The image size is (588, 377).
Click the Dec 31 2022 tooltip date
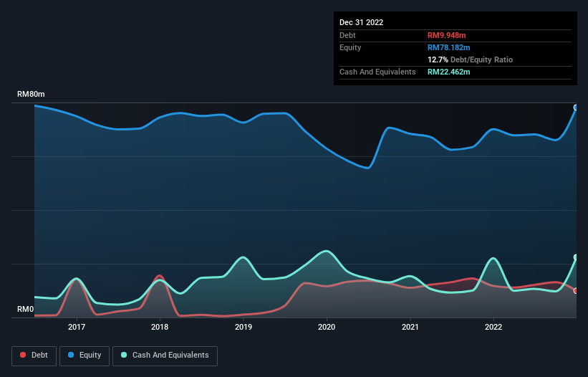(361, 22)
